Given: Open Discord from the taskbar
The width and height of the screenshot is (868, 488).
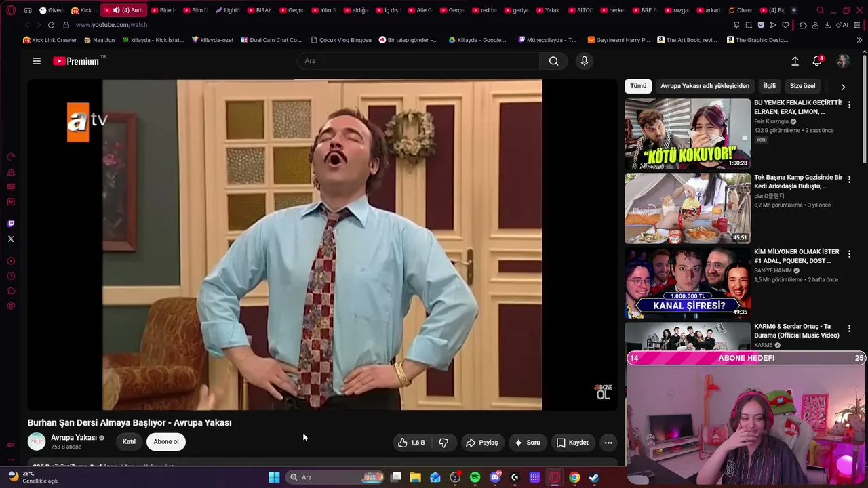Looking at the screenshot, I should coord(495,477).
